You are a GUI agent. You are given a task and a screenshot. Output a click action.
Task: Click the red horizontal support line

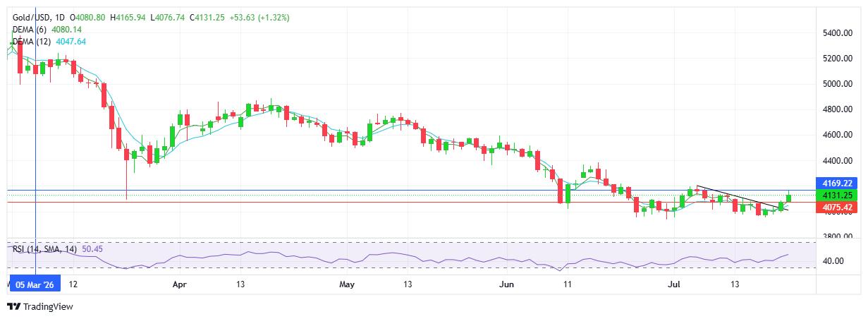click(408, 203)
